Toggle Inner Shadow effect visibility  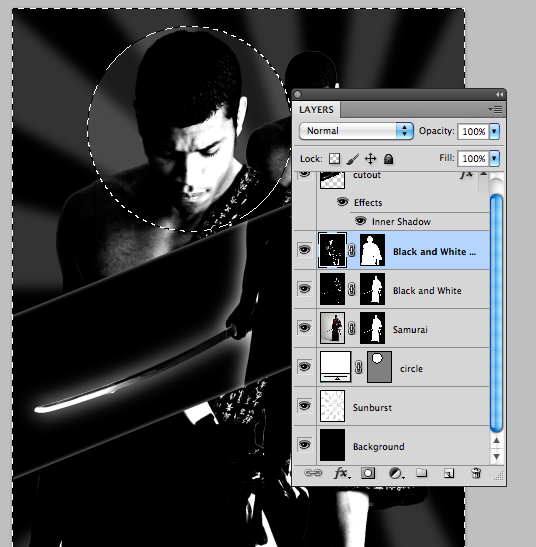360,221
